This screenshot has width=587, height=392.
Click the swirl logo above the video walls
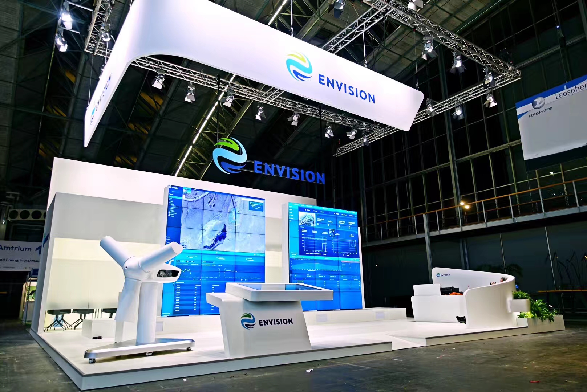tap(230, 155)
